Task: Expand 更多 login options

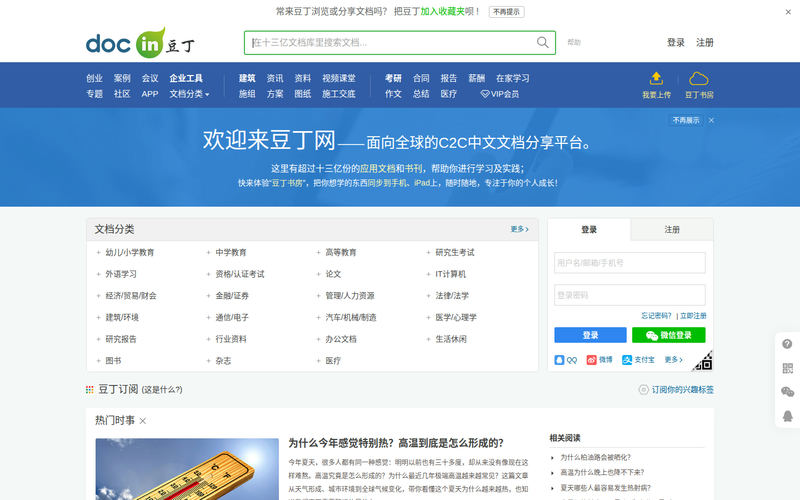Action: [x=673, y=360]
